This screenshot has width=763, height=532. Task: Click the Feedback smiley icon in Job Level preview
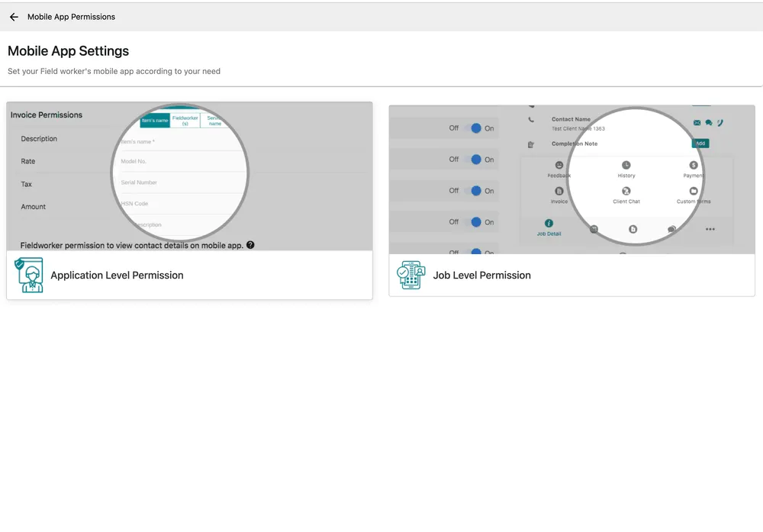559,165
